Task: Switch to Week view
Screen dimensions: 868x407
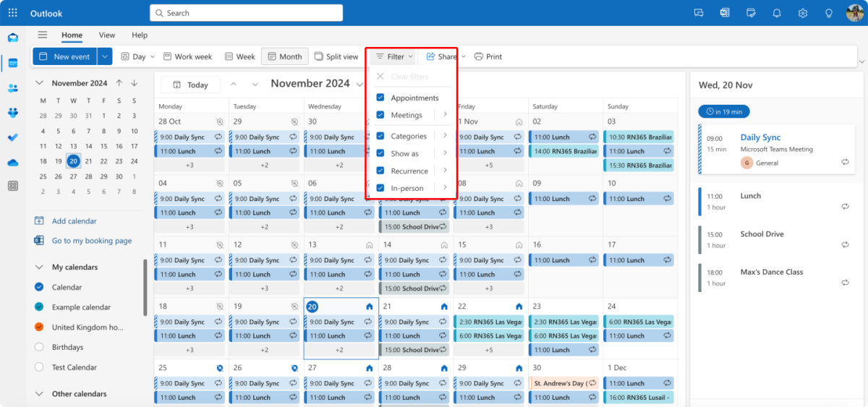Action: click(x=239, y=56)
